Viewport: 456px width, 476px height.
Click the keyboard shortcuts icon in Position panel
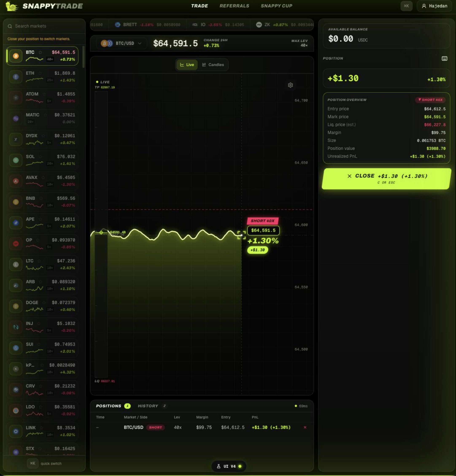444,59
